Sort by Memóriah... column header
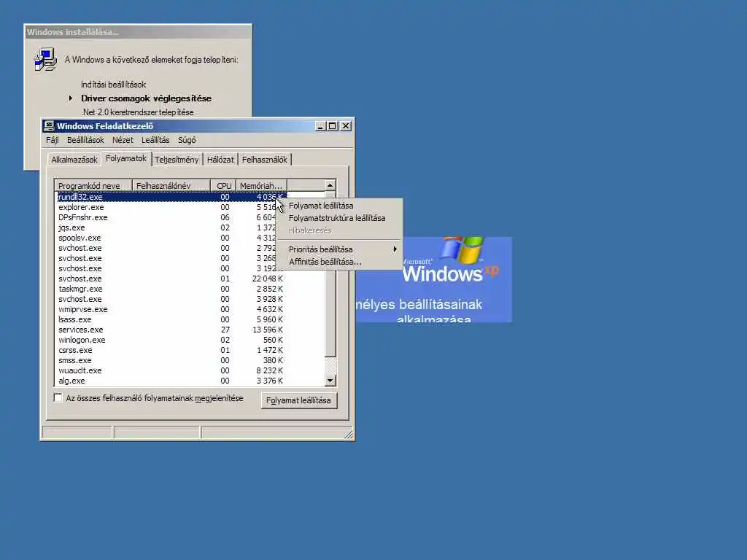Image resolution: width=747 pixels, height=560 pixels. click(x=261, y=186)
